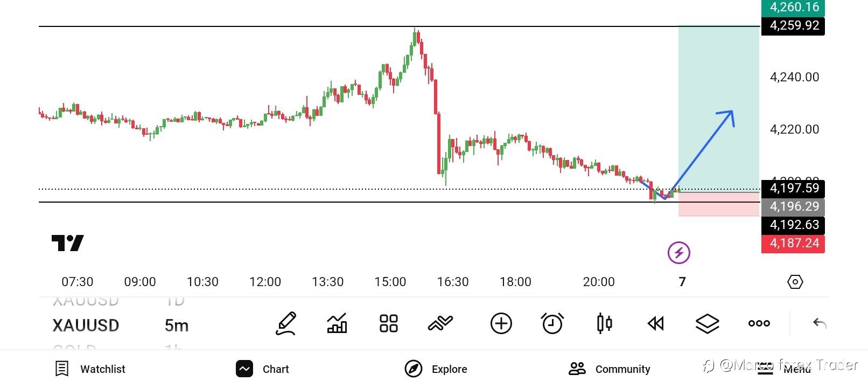Screen dimensions: 868x388
Task: Undo the last action with the arrow
Action: 820,323
